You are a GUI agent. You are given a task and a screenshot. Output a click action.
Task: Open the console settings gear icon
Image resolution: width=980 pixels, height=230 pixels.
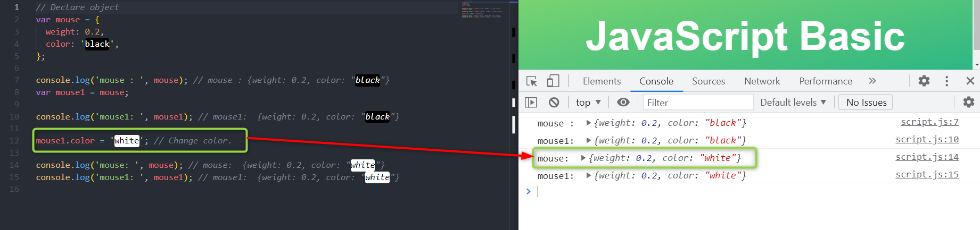[969, 102]
